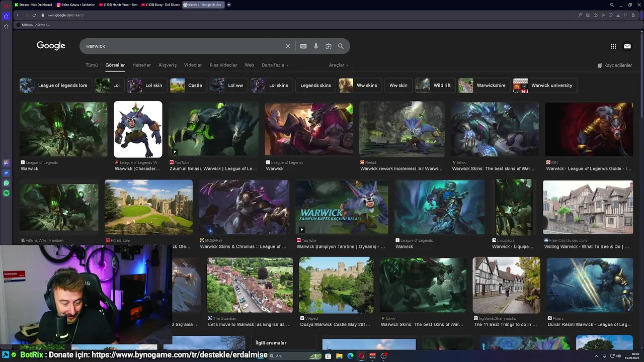Click the tab search magnifier in title bar
The image size is (644, 362).
[612, 5]
